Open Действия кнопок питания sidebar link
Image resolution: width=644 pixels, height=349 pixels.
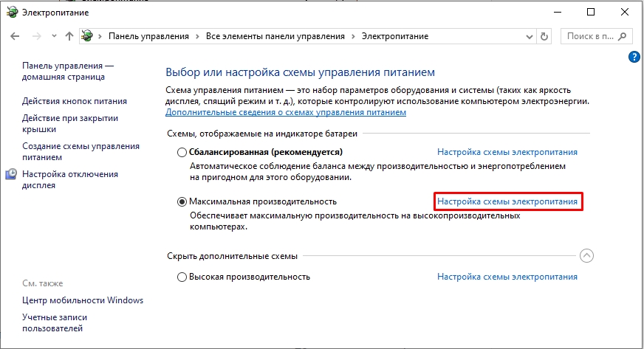[x=74, y=101]
